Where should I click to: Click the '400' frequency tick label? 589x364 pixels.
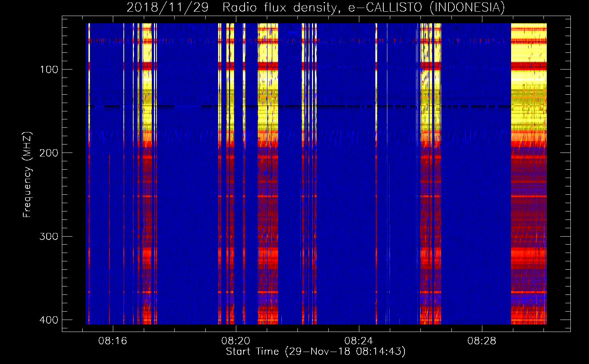[49, 320]
